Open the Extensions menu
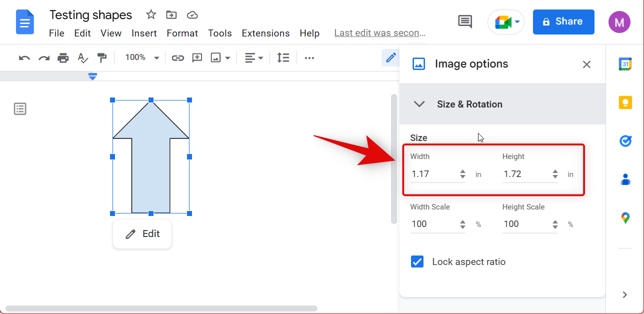 (x=265, y=33)
